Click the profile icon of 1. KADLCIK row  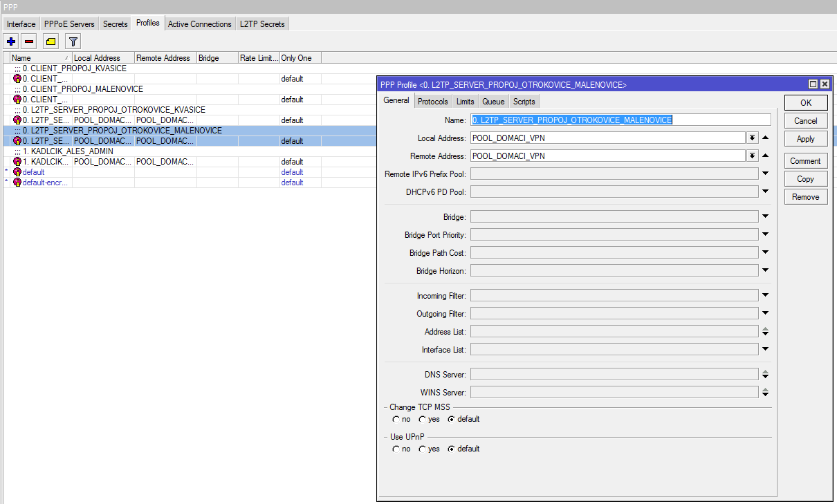(x=17, y=162)
